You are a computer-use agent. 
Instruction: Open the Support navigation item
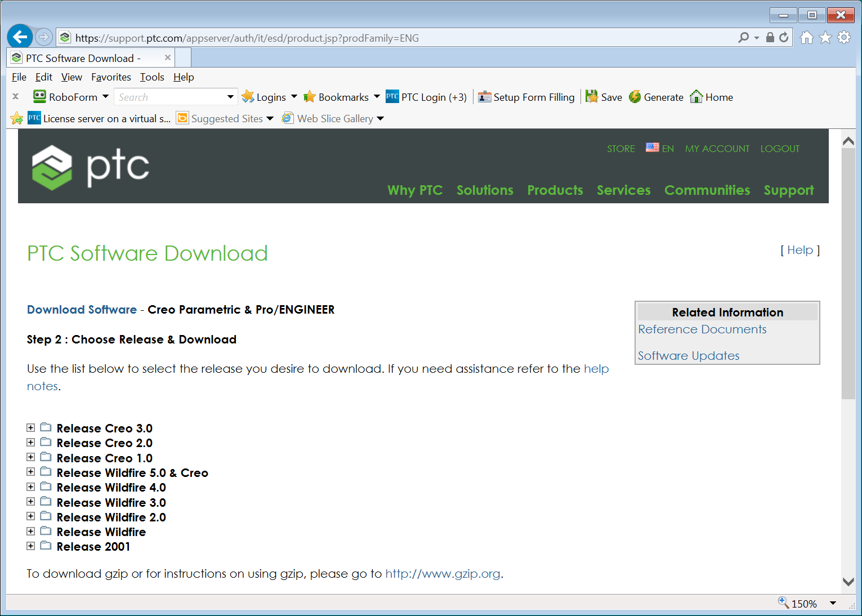point(789,190)
